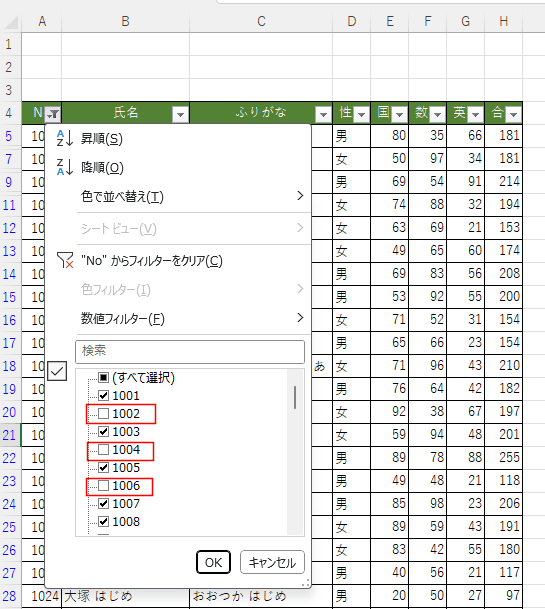Click the active filter icon on No column

[x=52, y=114]
